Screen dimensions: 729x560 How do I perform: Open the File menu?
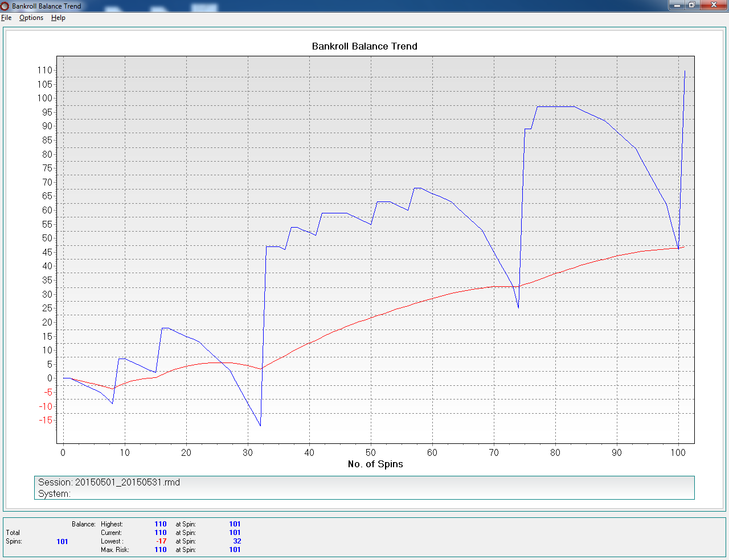tap(6, 18)
